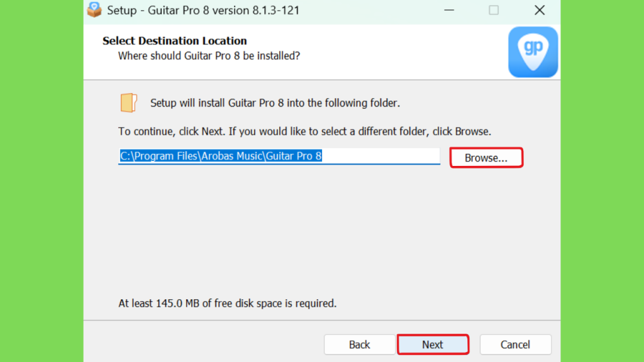Click the 'Setup will install Guitar Pro 8' message
Viewport: 644px width, 362px height.
click(x=275, y=103)
